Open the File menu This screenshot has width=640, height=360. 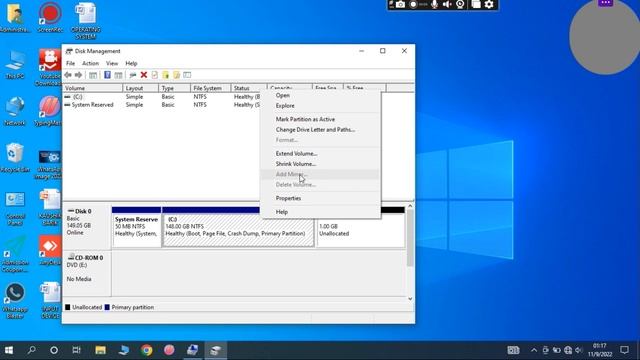click(71, 63)
